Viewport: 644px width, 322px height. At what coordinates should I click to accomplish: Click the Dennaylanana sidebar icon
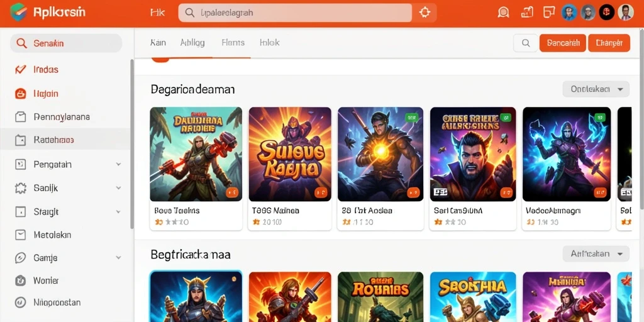point(20,117)
